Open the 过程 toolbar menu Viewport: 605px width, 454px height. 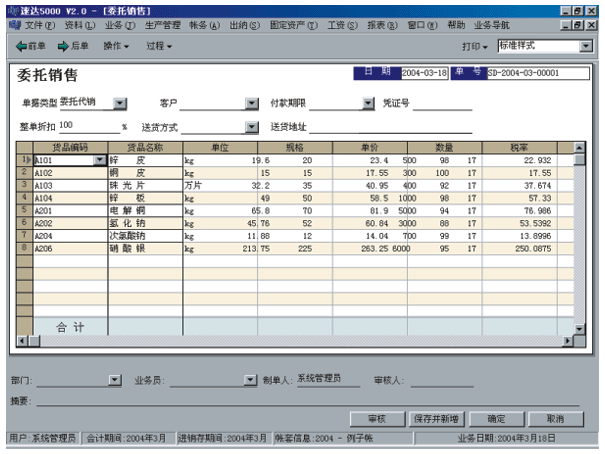coord(158,46)
